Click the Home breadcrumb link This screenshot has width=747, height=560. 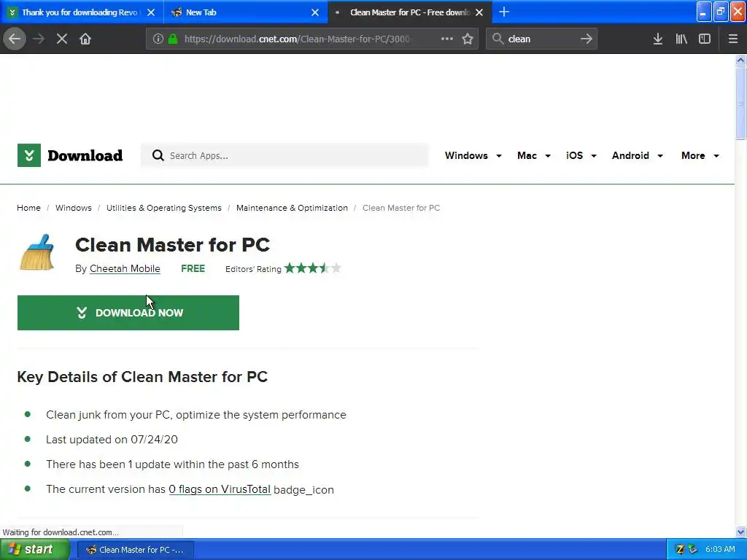[28, 208]
